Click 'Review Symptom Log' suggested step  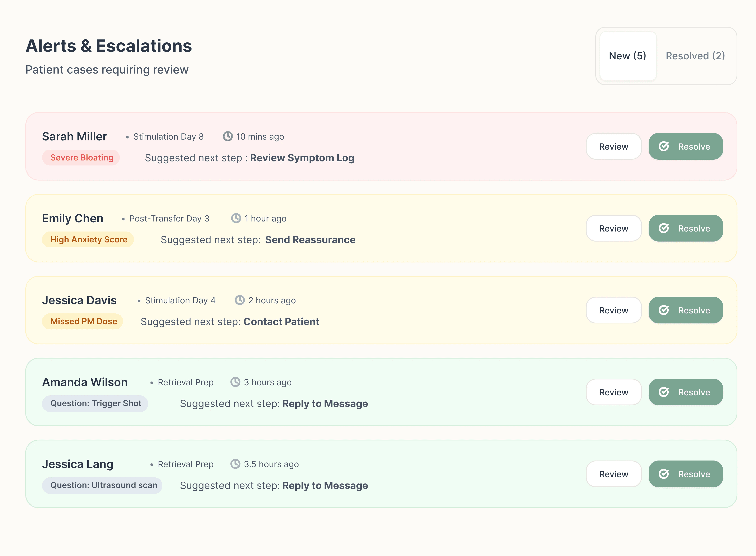coord(302,158)
